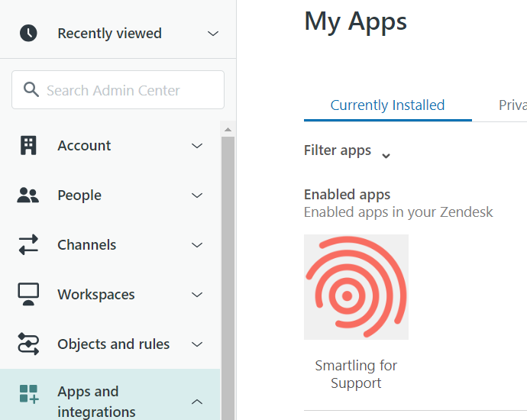Click the sidebar vertical scrollbar
This screenshot has height=420, width=527.
(228, 267)
